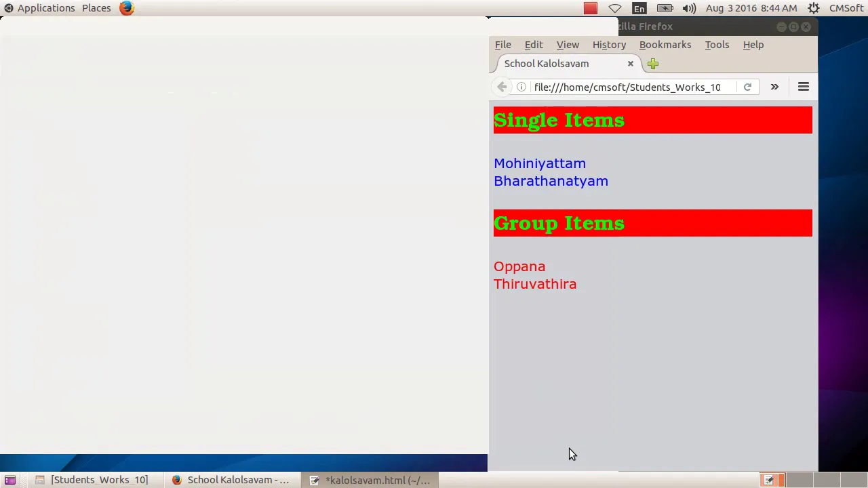Open the Firefox hamburger menu
Screen dimensions: 868x488
point(804,87)
